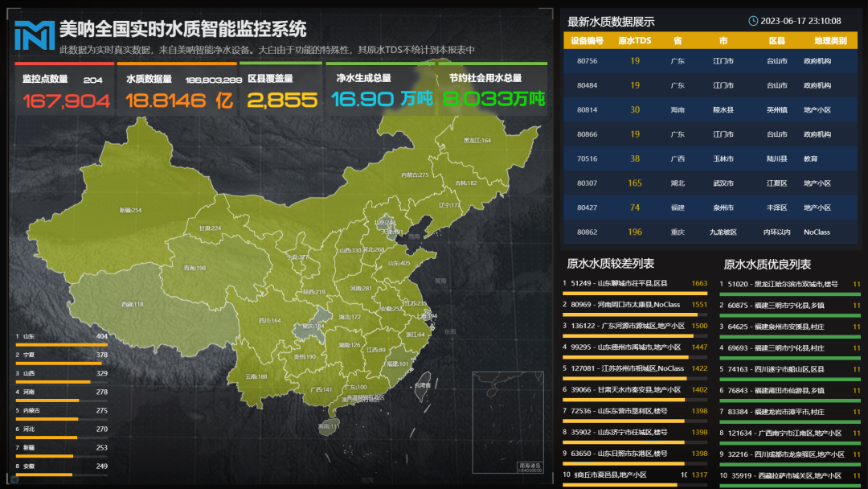Click 山东 404 ranking row

[61, 339]
